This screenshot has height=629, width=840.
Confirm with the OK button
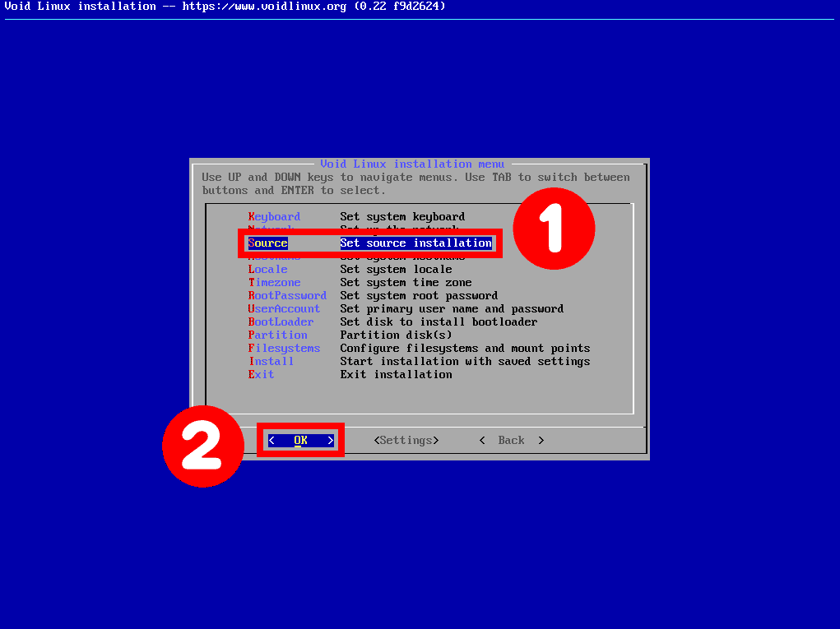pos(300,440)
